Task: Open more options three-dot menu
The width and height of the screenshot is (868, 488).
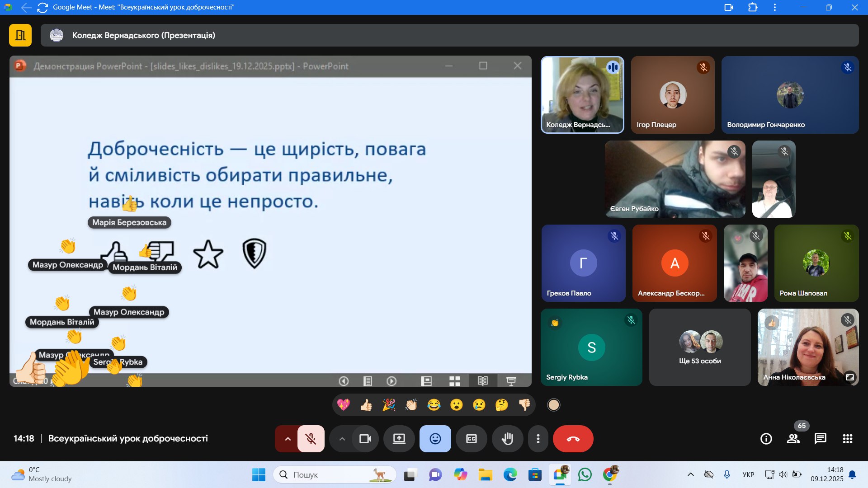Action: (538, 439)
